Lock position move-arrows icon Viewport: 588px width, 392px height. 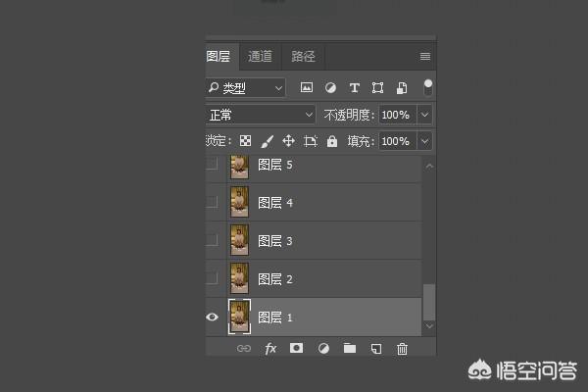(x=288, y=141)
